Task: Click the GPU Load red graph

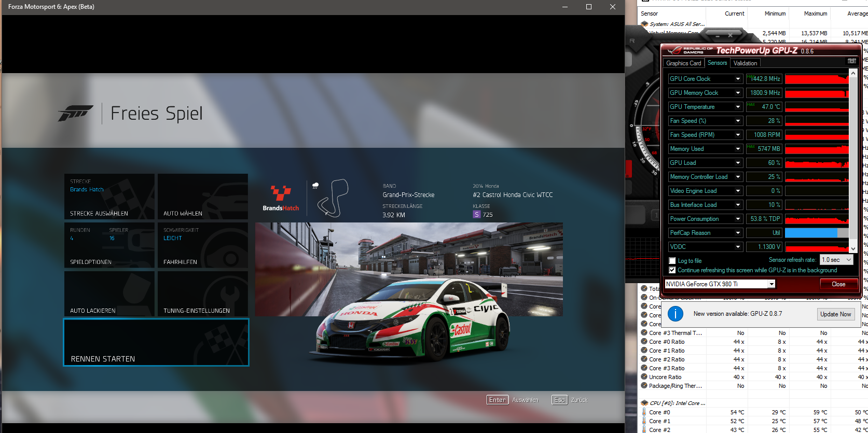Action: (817, 163)
